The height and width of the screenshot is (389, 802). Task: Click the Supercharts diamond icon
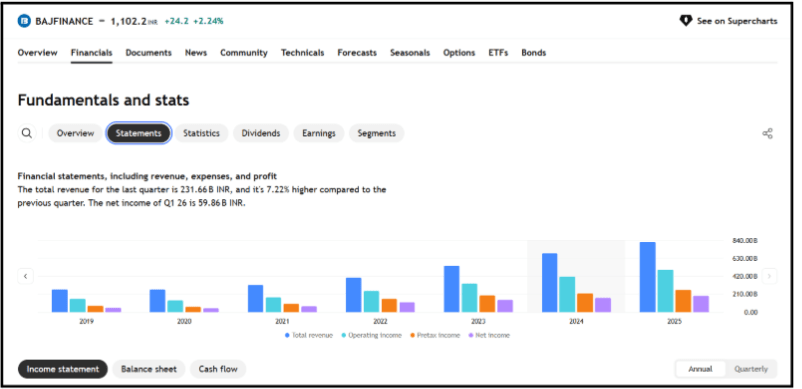685,21
